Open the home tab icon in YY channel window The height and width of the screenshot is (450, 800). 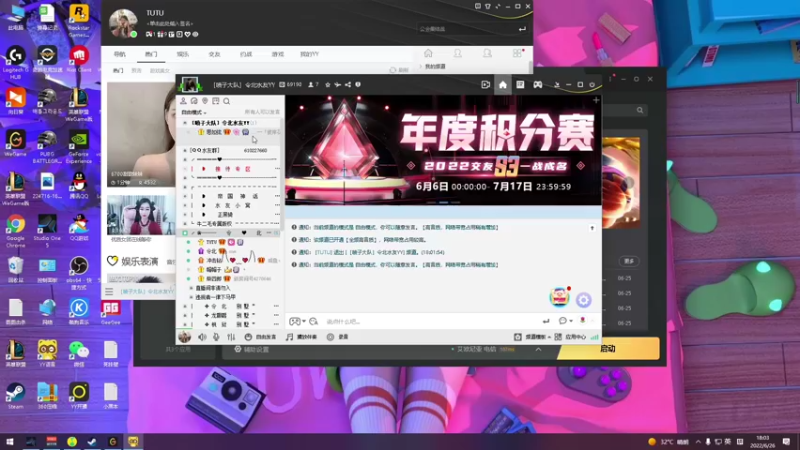503,85
